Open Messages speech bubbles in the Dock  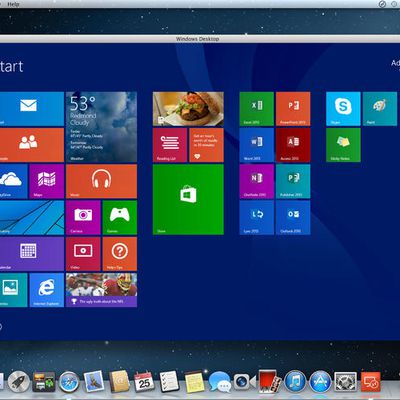pos(220,382)
